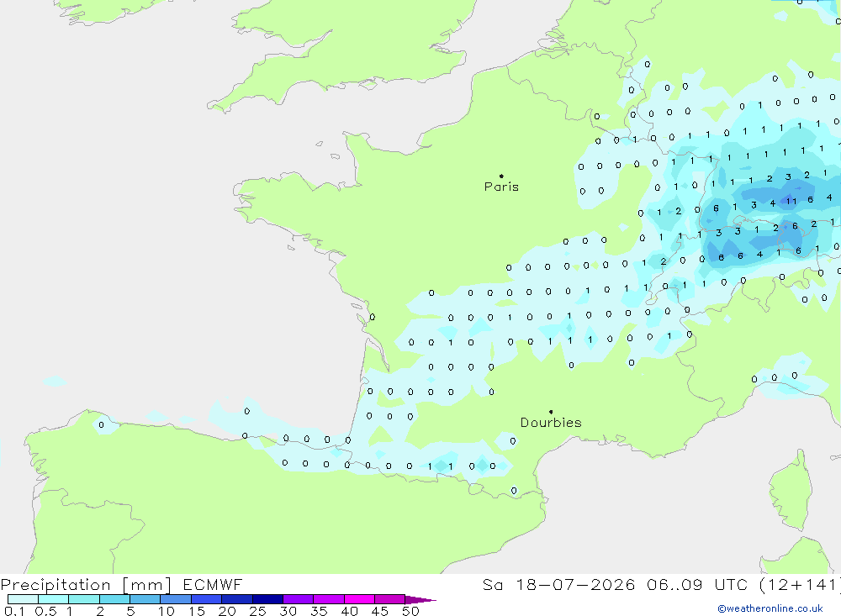Image resolution: width=841 pixels, height=616 pixels.
Task: Click the date "18-07-2026" in the footer
Action: click(x=575, y=584)
